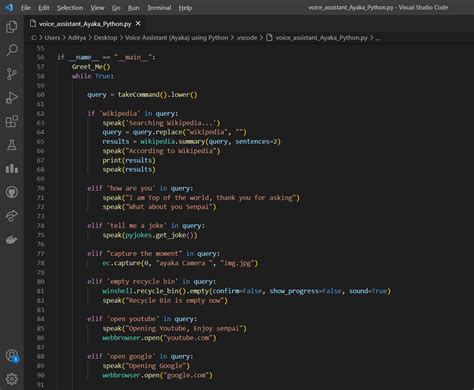The image size is (474, 390).
Task: Select the voice_assistant_Ayaka_Python.py editor tab
Action: coord(85,24)
